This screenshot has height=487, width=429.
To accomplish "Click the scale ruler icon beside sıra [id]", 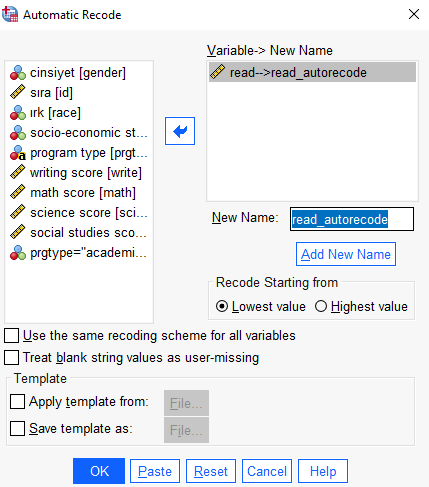I will tap(18, 92).
